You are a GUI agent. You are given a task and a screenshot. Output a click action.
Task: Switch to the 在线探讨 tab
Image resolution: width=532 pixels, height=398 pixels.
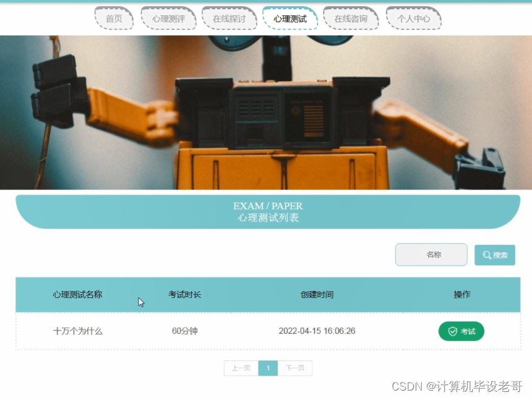(x=229, y=19)
